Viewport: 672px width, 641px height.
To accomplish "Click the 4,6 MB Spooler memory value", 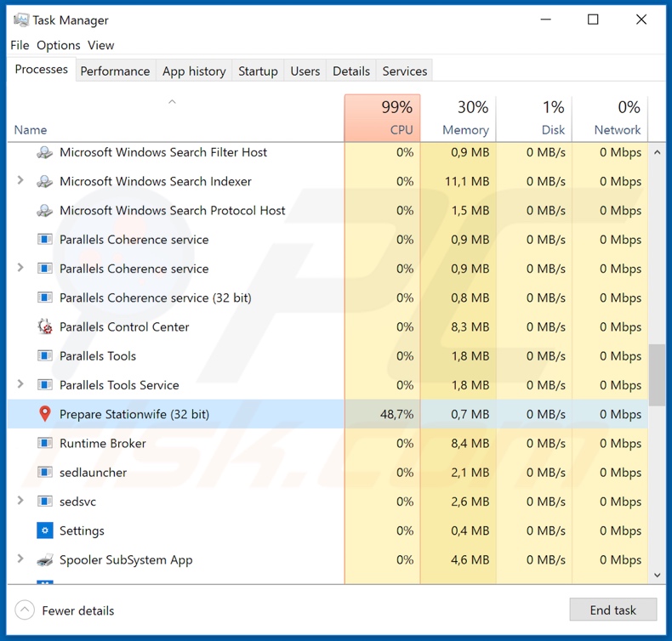I will coord(470,559).
